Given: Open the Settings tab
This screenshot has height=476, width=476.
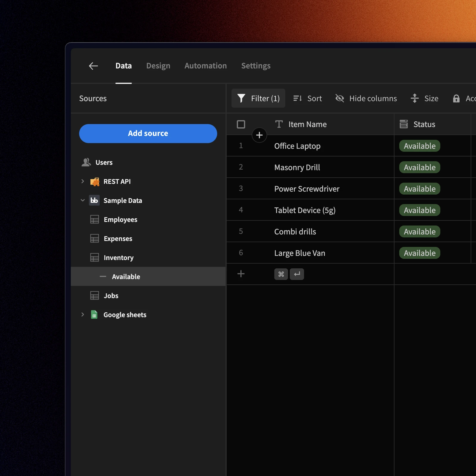Looking at the screenshot, I should [256, 66].
